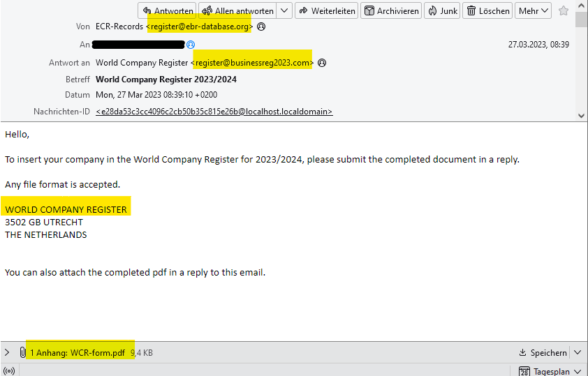The width and height of the screenshot is (588, 376).
Task: Open the dropdown arrow next to Speichern
Action: [577, 353]
